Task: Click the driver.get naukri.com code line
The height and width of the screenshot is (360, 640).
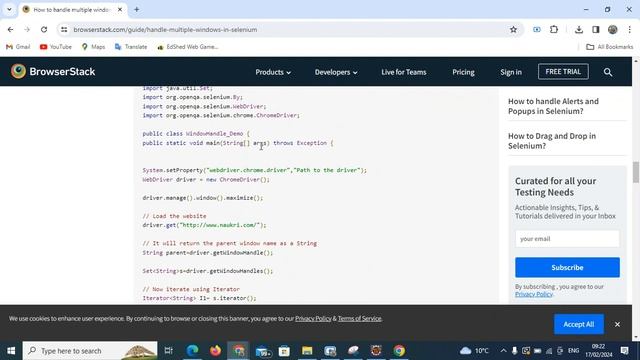Action: tap(204, 225)
